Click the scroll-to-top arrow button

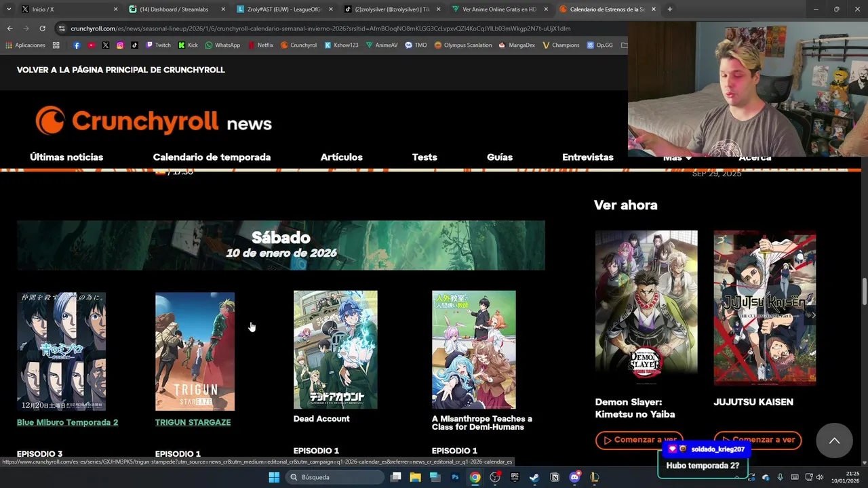pyautogui.click(x=834, y=441)
